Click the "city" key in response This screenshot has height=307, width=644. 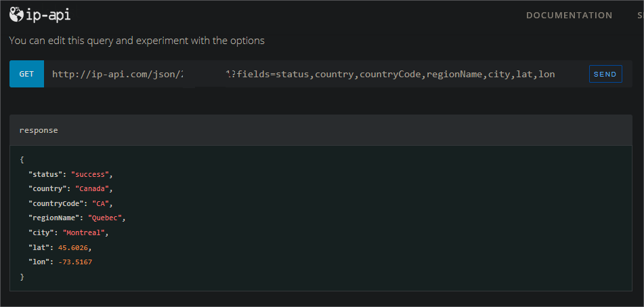point(41,232)
